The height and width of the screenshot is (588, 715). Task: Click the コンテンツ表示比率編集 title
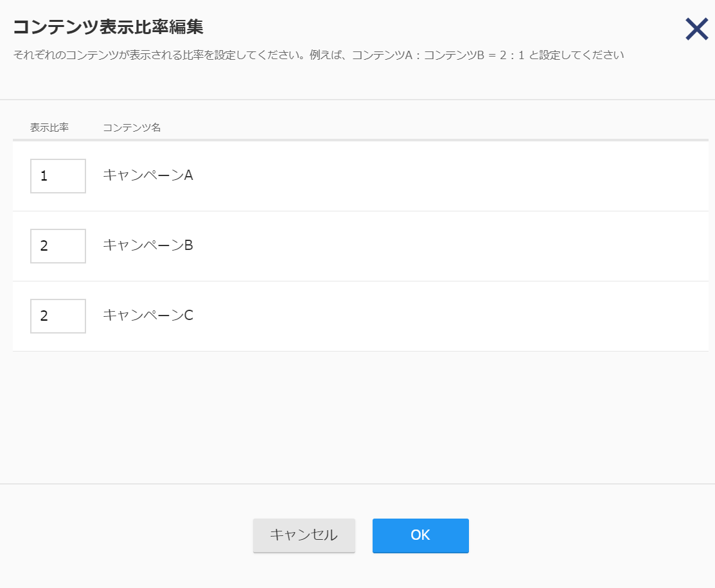(108, 27)
